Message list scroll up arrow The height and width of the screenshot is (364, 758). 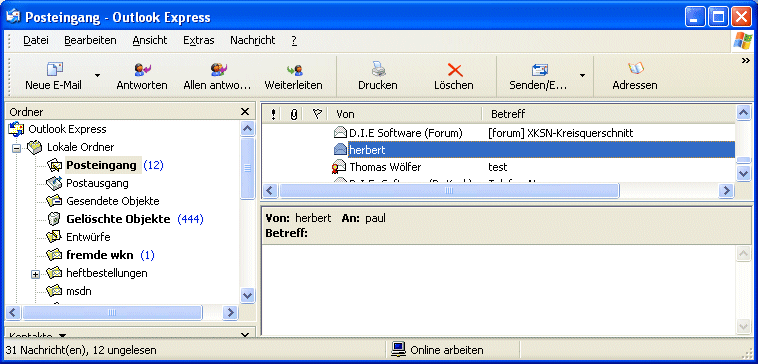pos(743,113)
